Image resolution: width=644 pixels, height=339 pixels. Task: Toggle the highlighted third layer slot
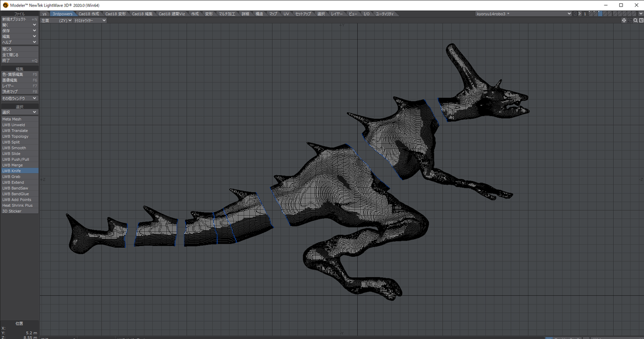[x=600, y=13]
